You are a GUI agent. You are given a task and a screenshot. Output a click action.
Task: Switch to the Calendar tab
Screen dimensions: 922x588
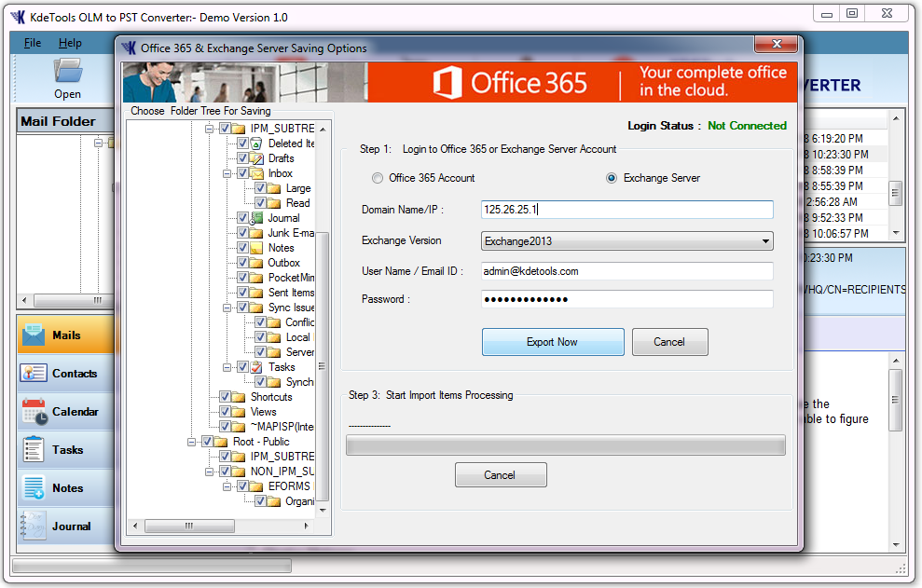pyautogui.click(x=66, y=412)
